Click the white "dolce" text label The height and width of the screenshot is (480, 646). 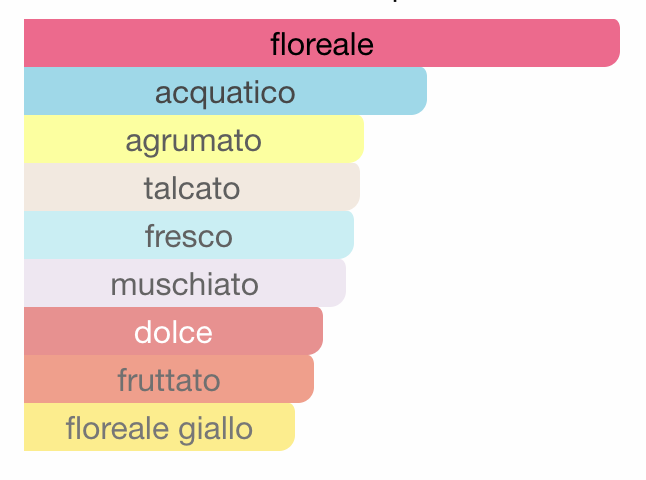[173, 332]
